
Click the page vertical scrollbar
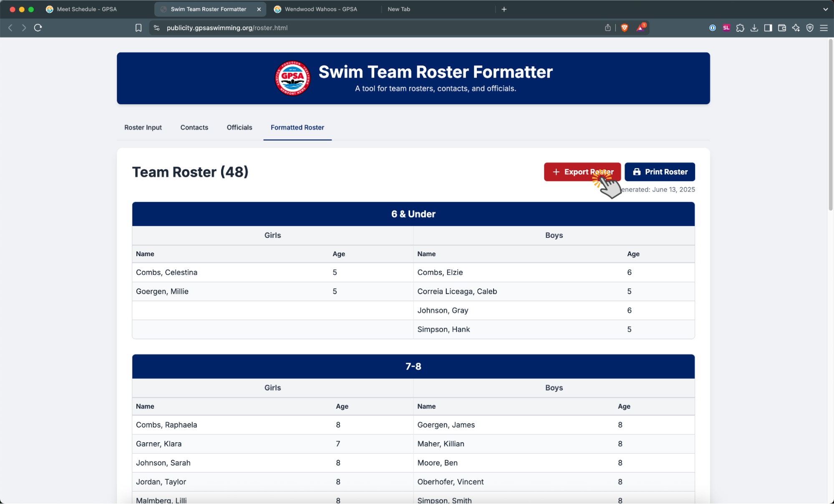(830, 125)
